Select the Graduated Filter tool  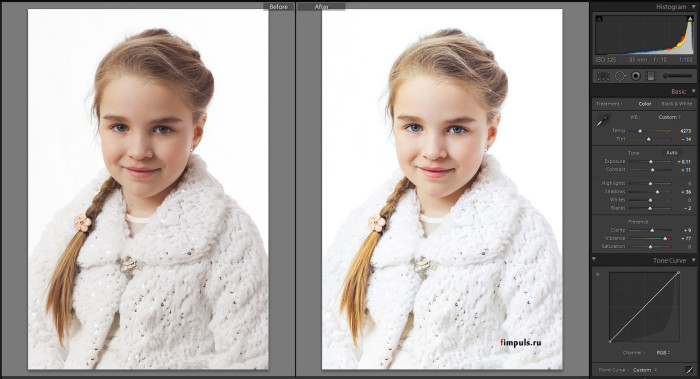coord(650,76)
